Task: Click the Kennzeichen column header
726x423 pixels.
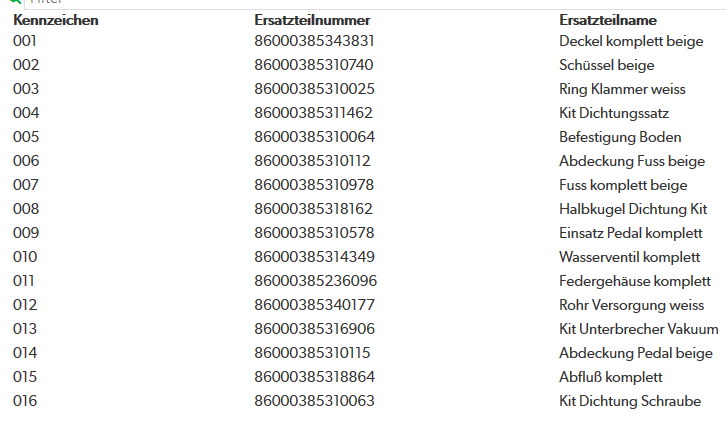Action: click(56, 20)
